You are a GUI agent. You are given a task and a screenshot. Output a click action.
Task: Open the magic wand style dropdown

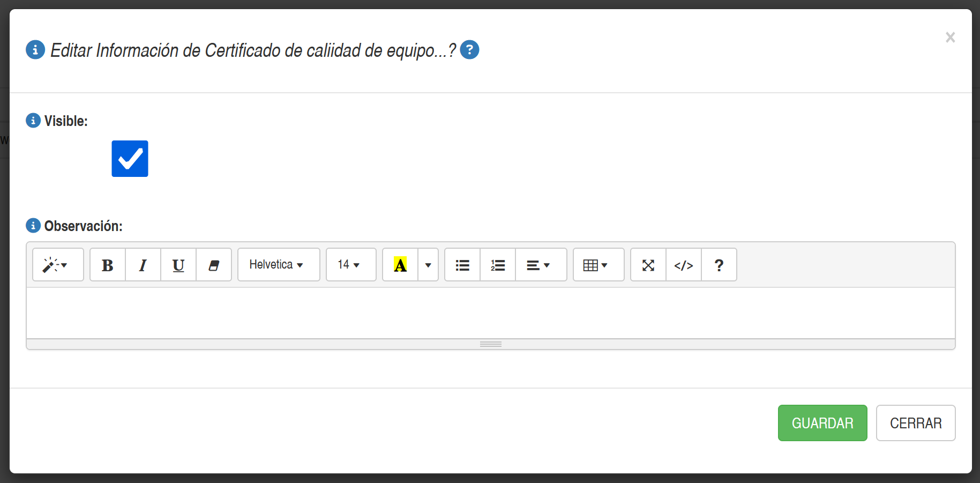click(x=58, y=265)
